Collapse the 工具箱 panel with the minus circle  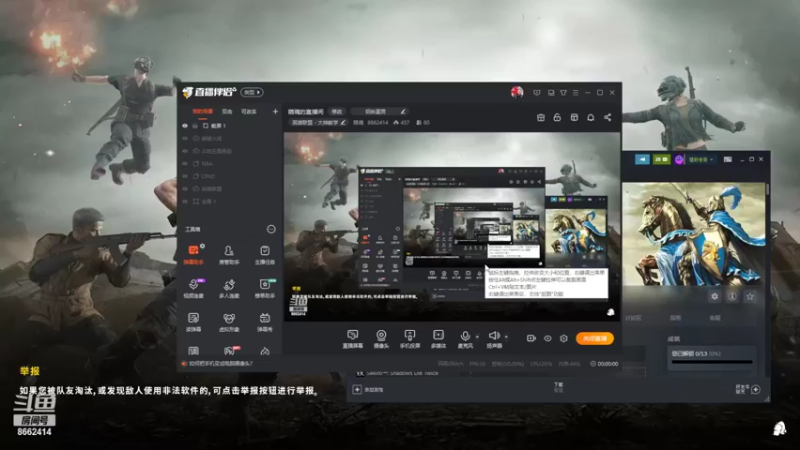click(271, 229)
